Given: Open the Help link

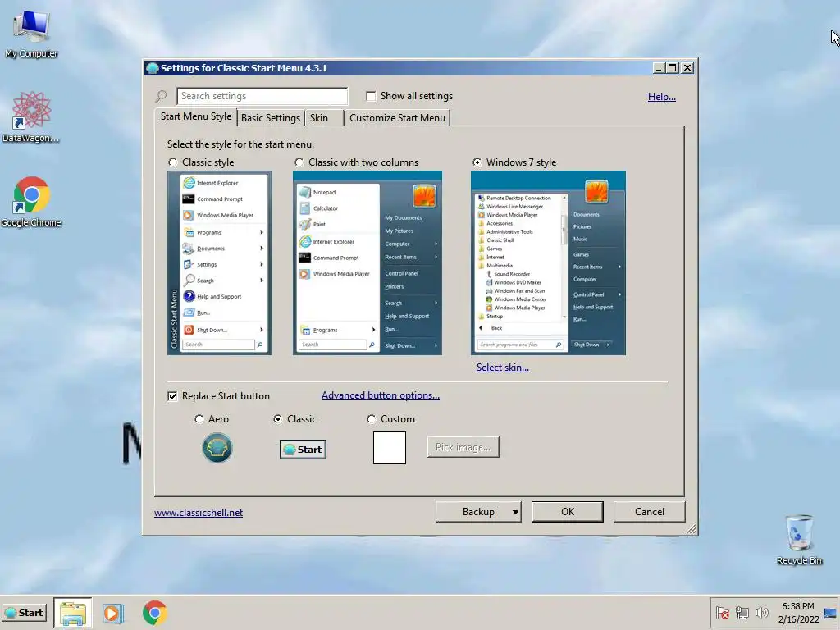Looking at the screenshot, I should [x=662, y=97].
